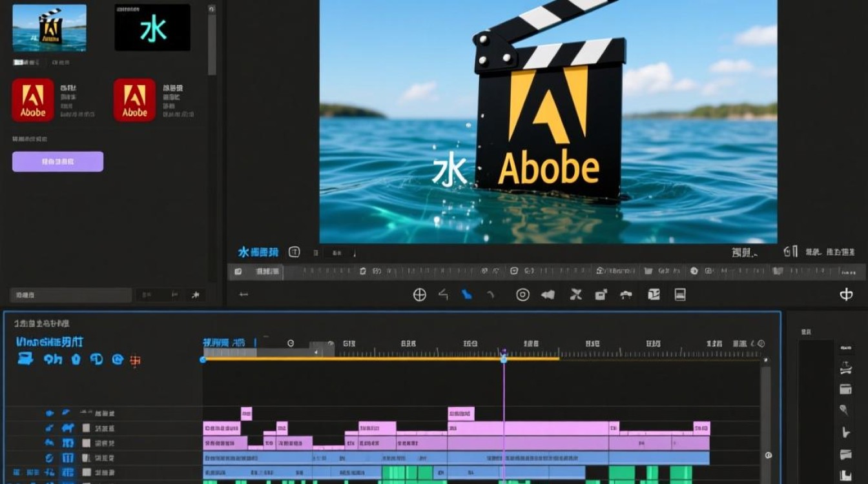Click the pin icon beside the media panel search

click(x=196, y=295)
